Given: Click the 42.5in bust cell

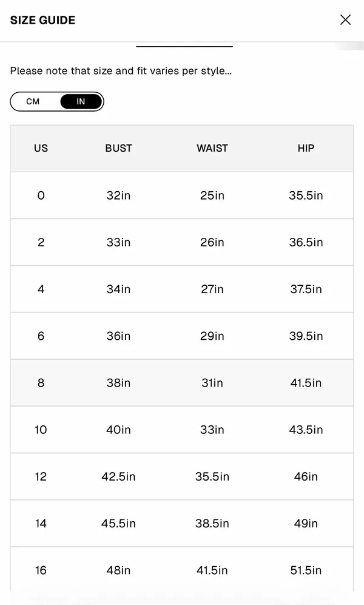Looking at the screenshot, I should coord(118,476).
